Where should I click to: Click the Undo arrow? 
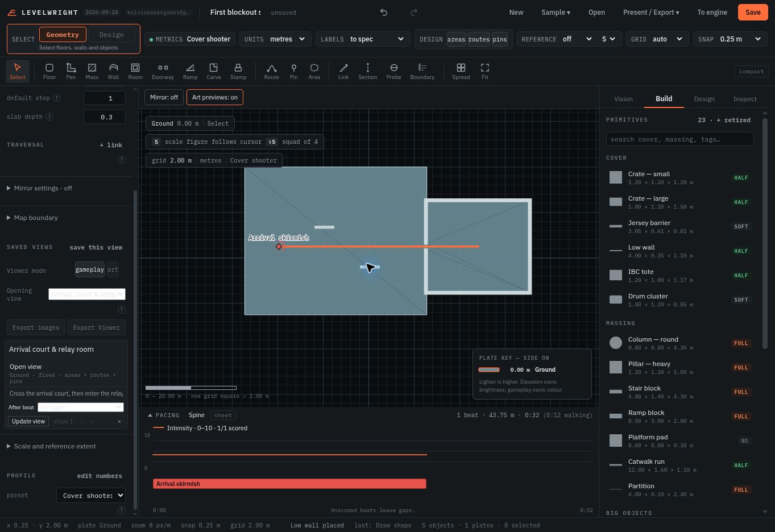[x=384, y=13]
